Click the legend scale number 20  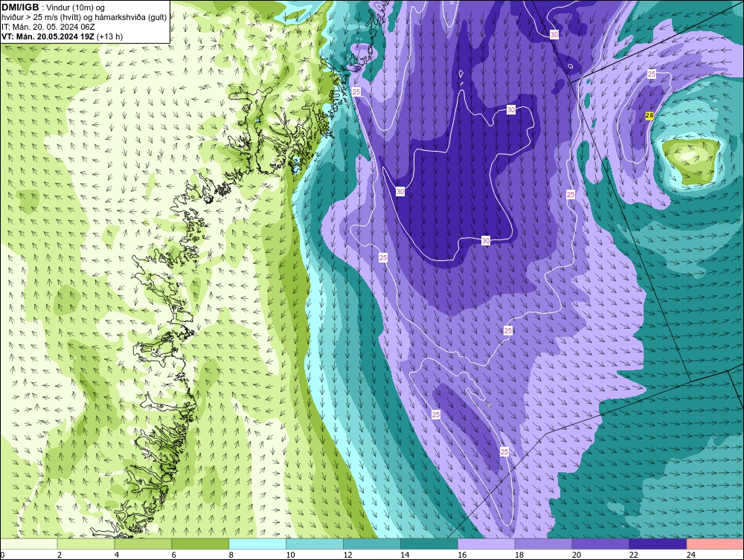click(x=577, y=555)
